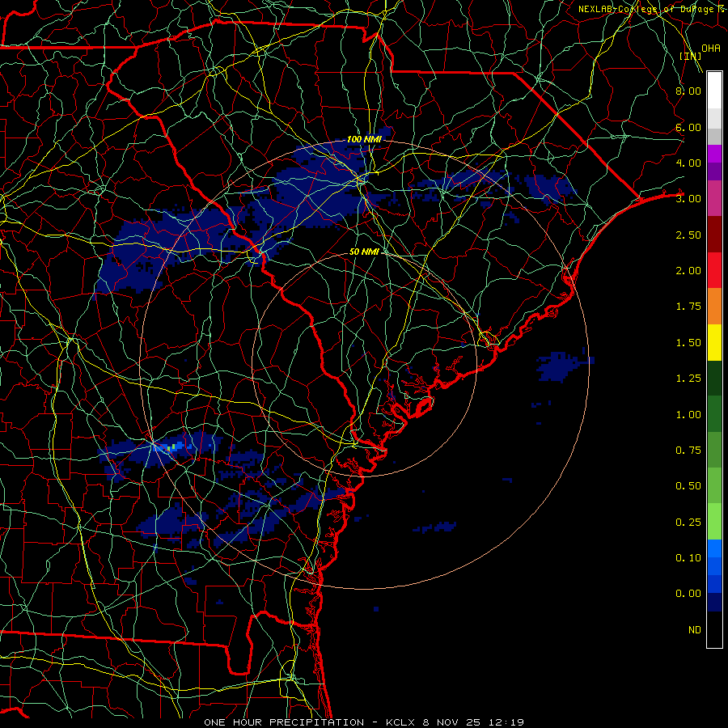Click the 50 NMI range ring label
Viewport: 728px width, 728px height.
(x=364, y=252)
